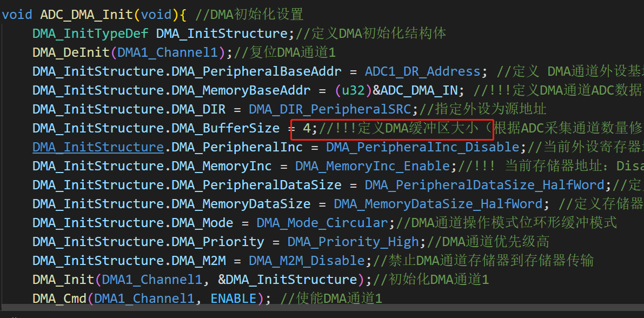
Task: Click the DMA_Priority field before the equals sign
Action: (218, 242)
